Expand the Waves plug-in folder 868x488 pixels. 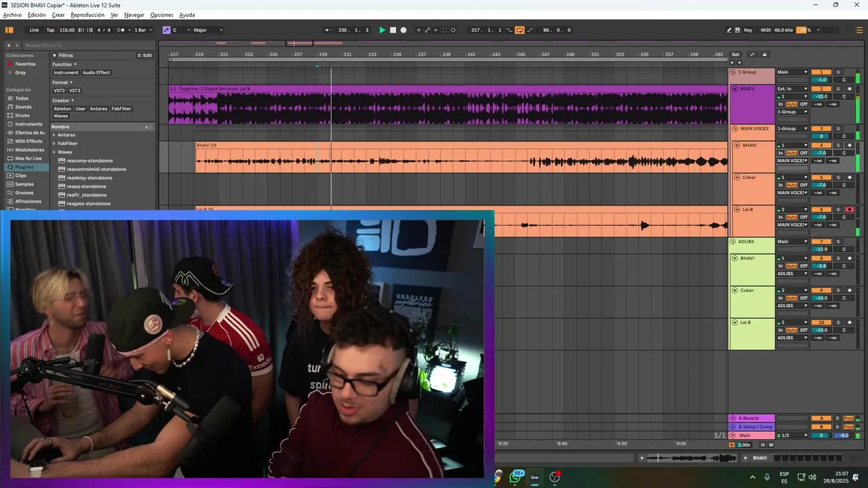(54, 152)
